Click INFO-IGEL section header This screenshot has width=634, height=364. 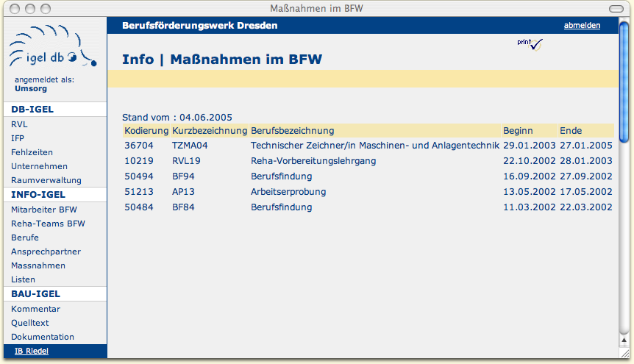coord(38,195)
